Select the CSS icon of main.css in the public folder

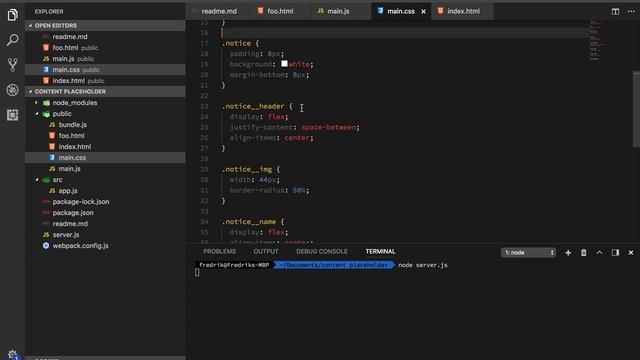52,158
